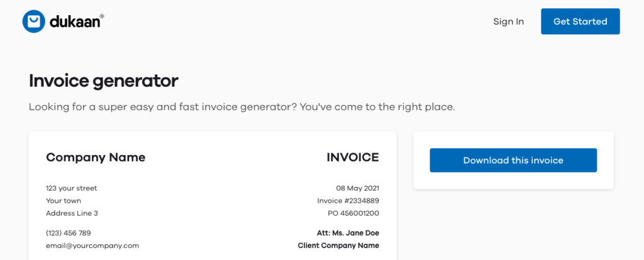Edit the Company Name field
The width and height of the screenshot is (644, 260).
(x=96, y=158)
